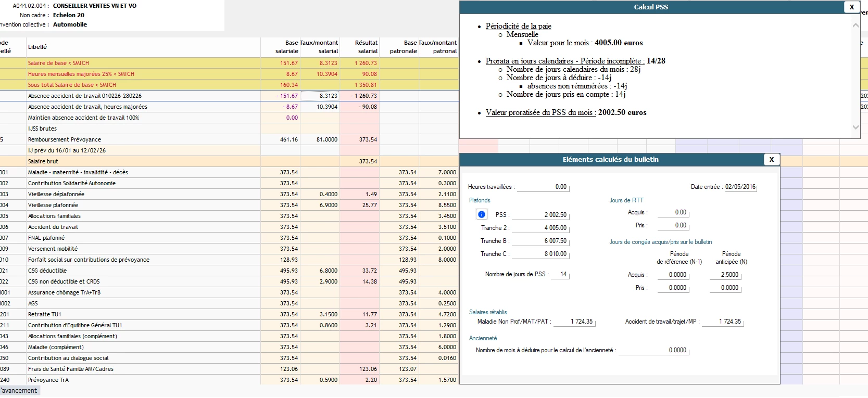Click Valeur proratisée du PSS du mois link
Viewport: 868px width, 398px height.
[x=541, y=112]
